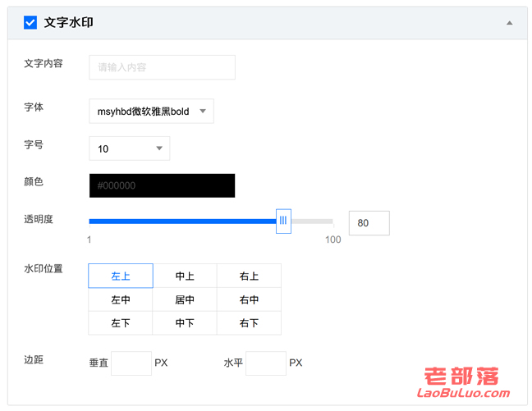This screenshot has width=532, height=411.
Task: Select 左上 watermark position
Action: pyautogui.click(x=121, y=276)
